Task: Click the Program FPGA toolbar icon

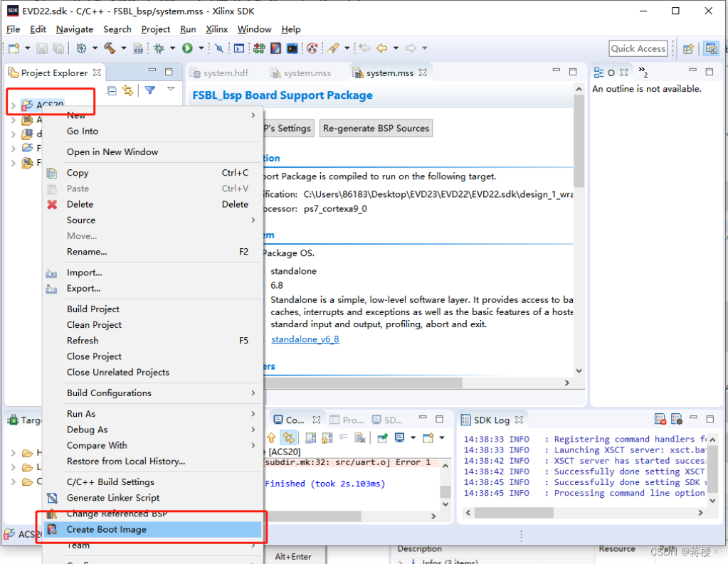Action: [x=258, y=48]
